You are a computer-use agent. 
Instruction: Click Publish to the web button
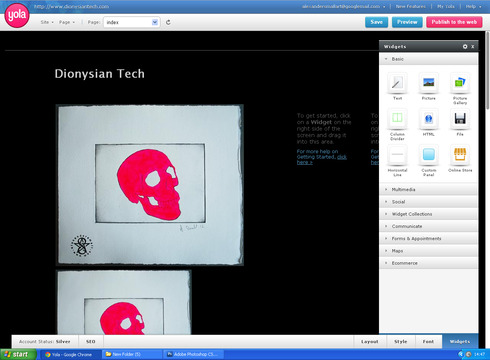pyautogui.click(x=454, y=22)
